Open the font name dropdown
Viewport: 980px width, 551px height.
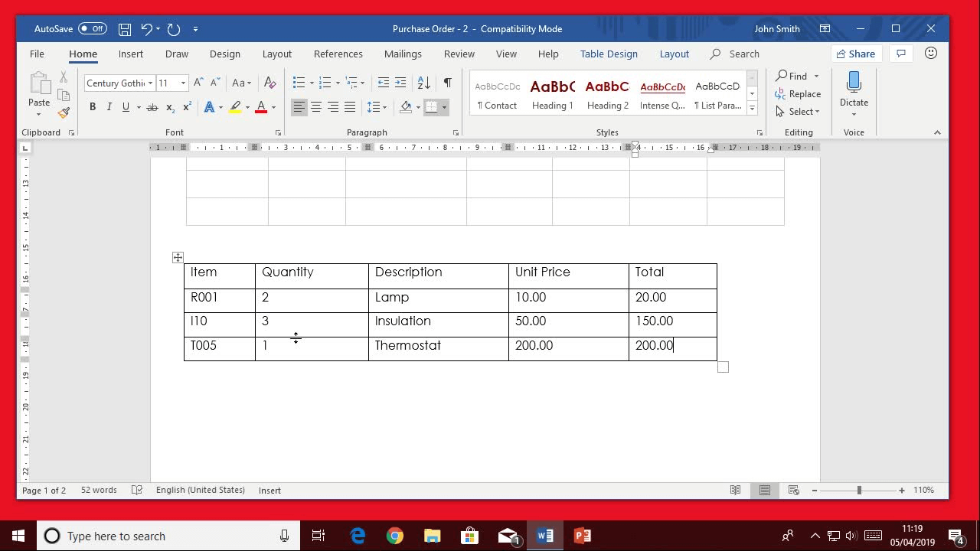151,83
